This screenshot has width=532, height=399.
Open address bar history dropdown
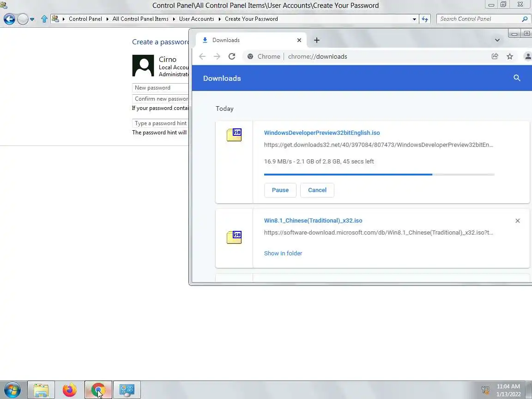tap(414, 19)
